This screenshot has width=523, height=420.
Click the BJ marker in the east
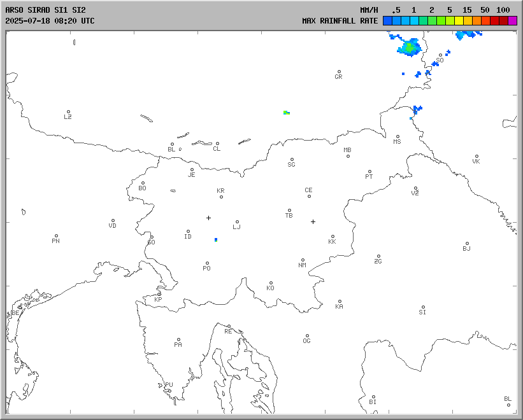tap(467, 244)
